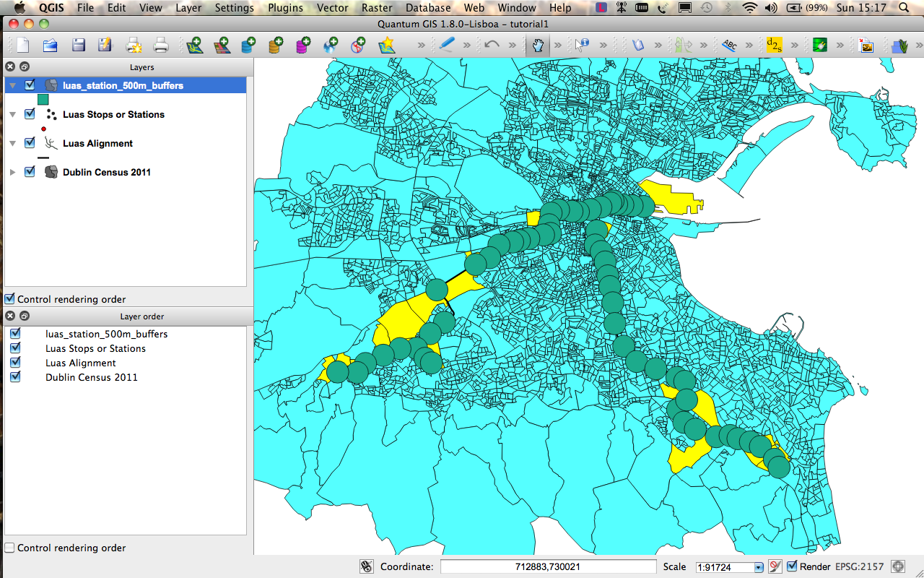
Task: Open the Database menu
Action: pyautogui.click(x=428, y=8)
